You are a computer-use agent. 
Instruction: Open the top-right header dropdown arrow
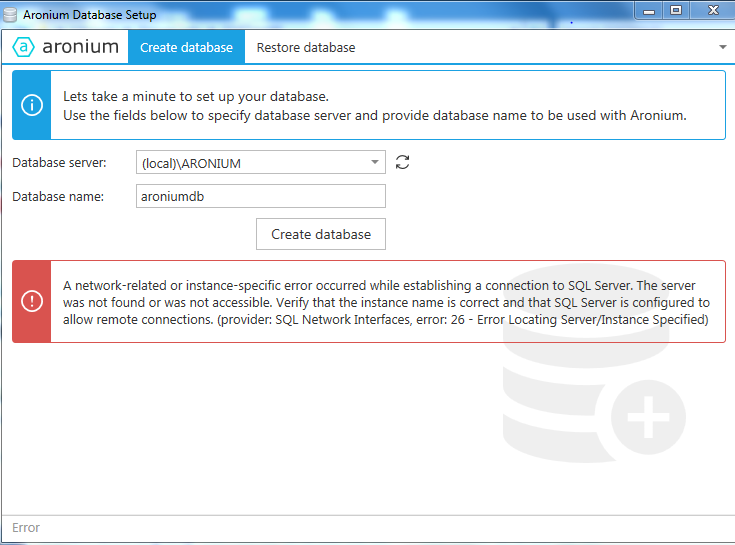coord(722,47)
